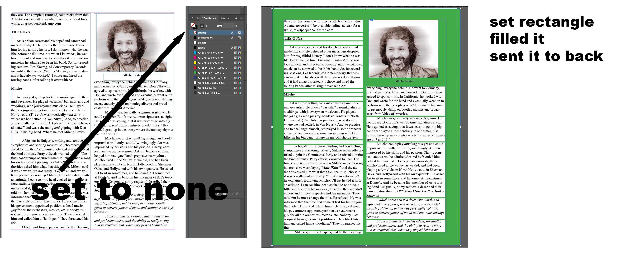Click the delete swatch trash icon

[x=237, y=194]
